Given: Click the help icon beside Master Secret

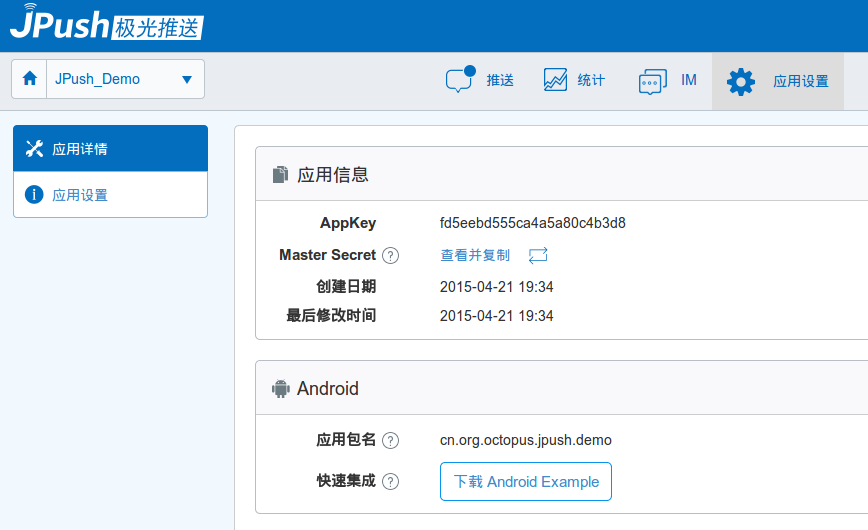Looking at the screenshot, I should pos(390,255).
